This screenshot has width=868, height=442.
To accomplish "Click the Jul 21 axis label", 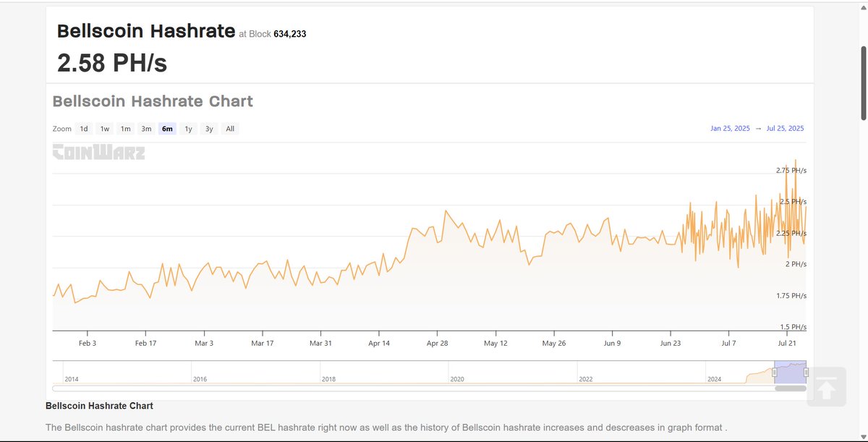I will coord(787,343).
